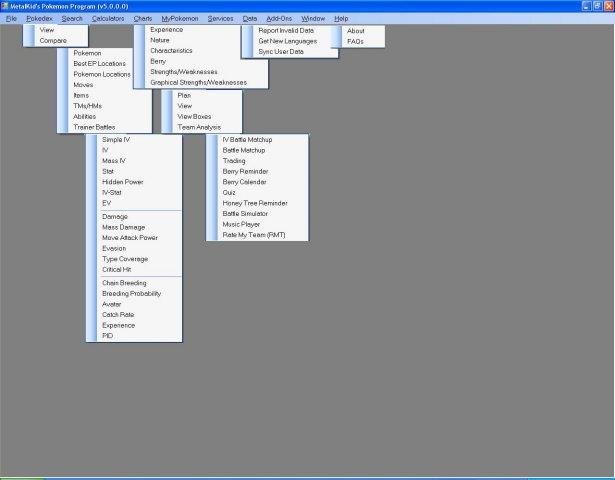
Task: Select Report Invalid Data
Action: click(x=286, y=30)
